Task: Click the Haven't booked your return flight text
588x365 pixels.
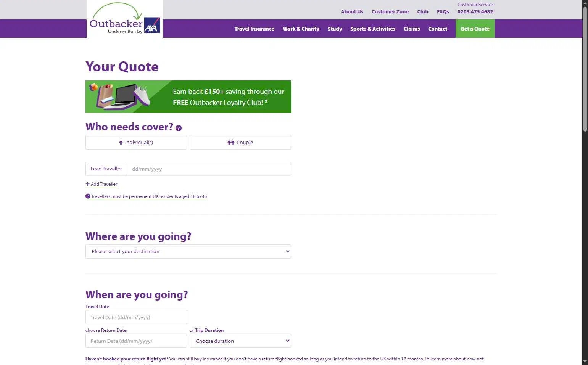Action: point(127,359)
